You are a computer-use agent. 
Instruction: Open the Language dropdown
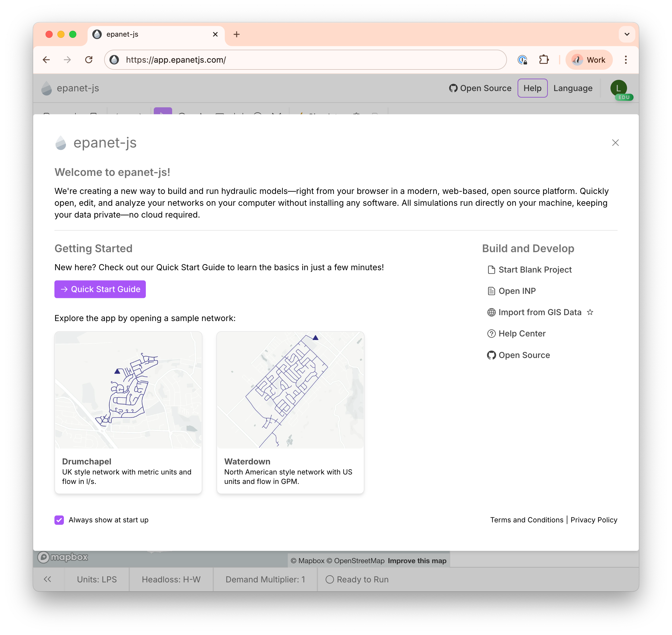(x=573, y=88)
